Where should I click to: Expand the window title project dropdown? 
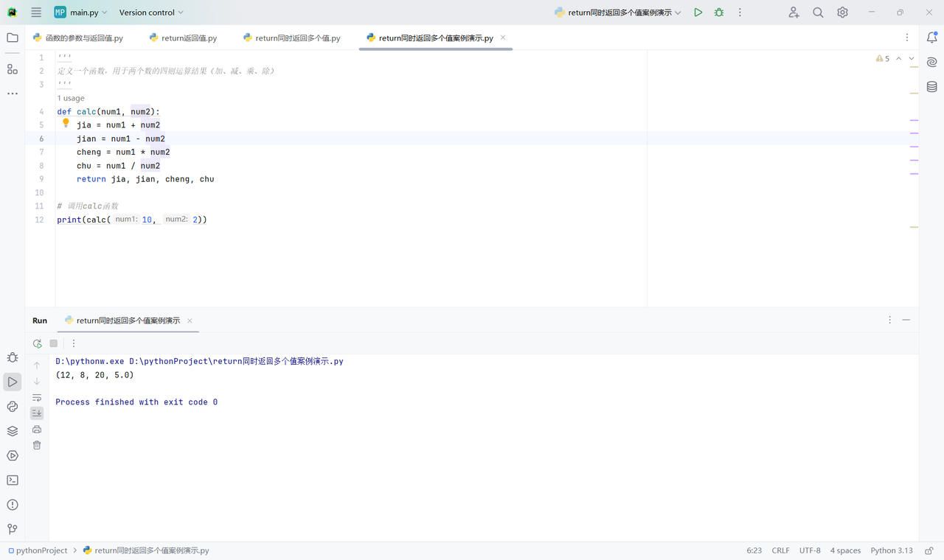[617, 12]
